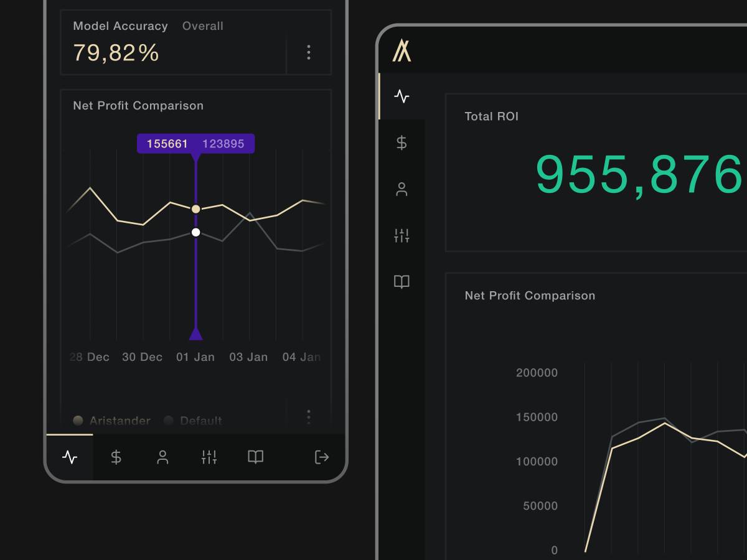Click the Aristander logo in tablet header
Image resolution: width=747 pixels, height=560 pixels.
tap(402, 50)
